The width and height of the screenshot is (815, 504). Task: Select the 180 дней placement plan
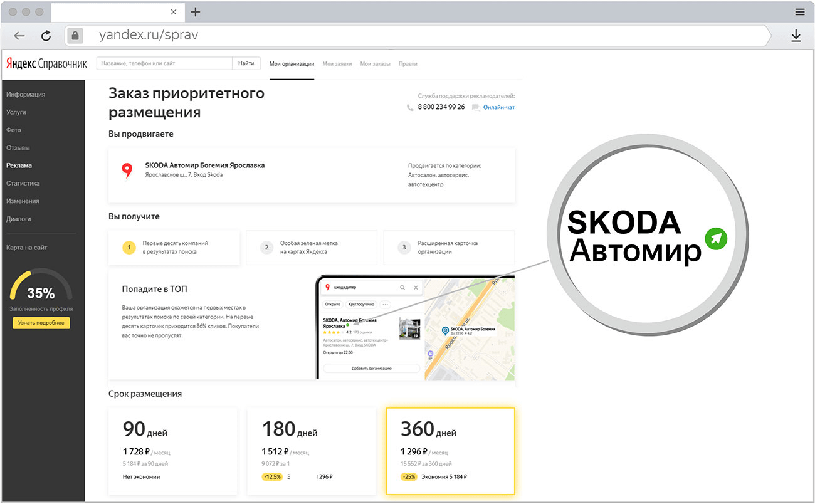(312, 450)
